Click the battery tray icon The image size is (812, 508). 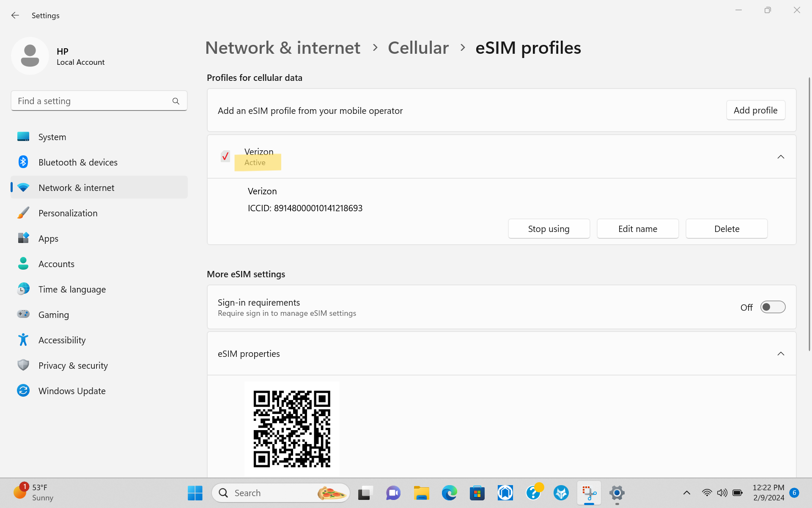tap(738, 493)
